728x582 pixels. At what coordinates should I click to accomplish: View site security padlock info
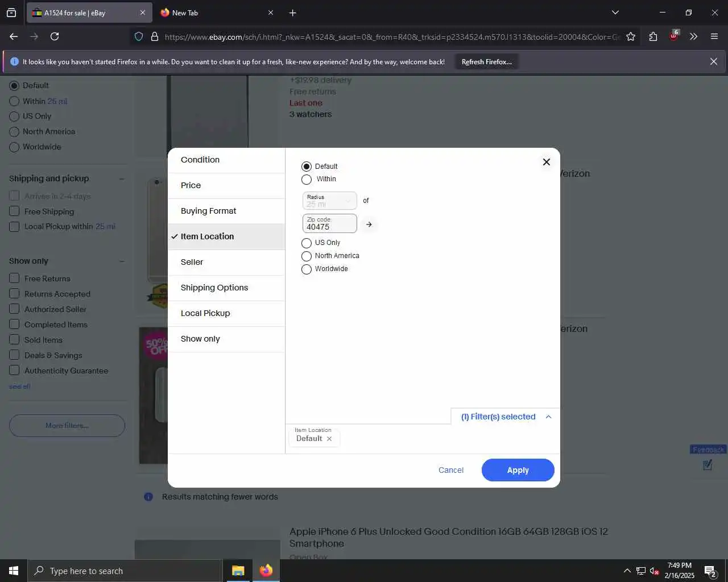[154, 37]
